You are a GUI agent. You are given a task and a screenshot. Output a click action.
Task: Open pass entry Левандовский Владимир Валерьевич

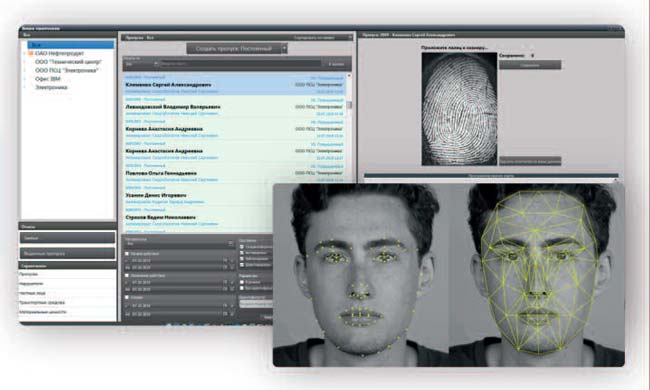point(234,107)
